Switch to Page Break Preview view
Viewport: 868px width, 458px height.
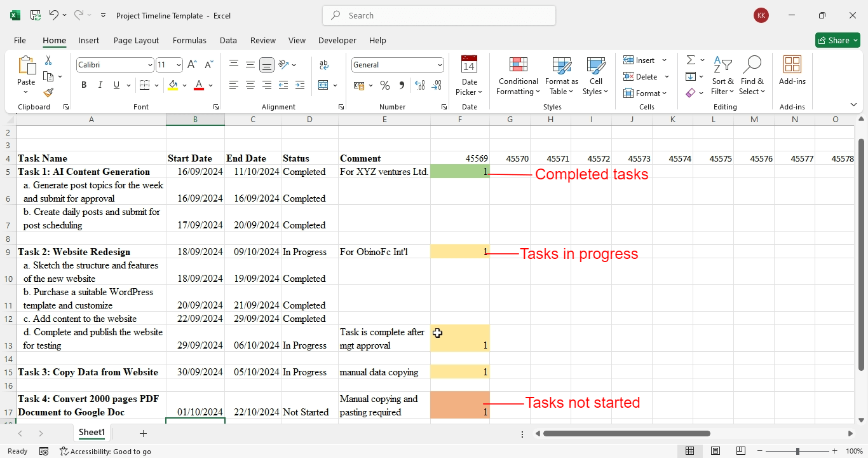[x=740, y=451]
